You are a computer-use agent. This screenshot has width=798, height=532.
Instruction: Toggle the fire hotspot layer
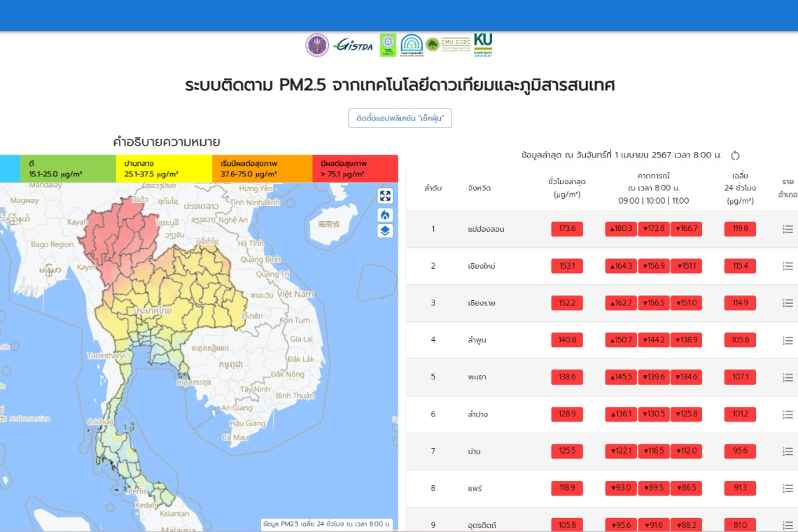[385, 215]
